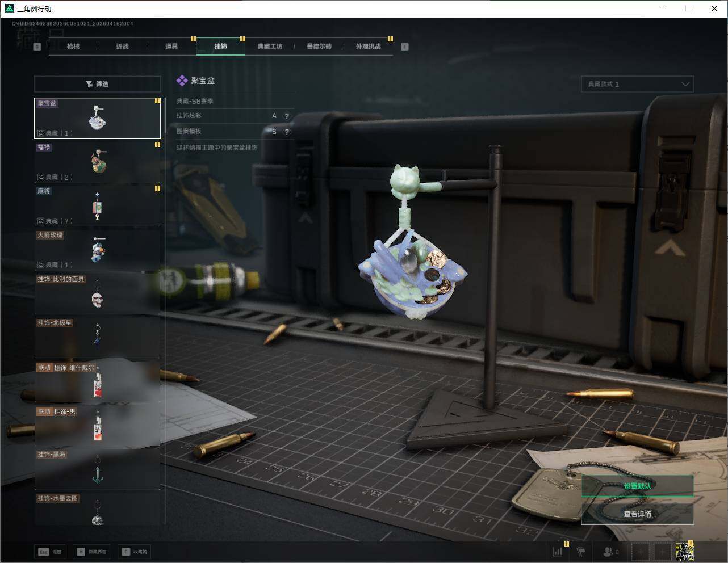The width and height of the screenshot is (728, 563).
Task: Click the collection icon on 麻将 item
Action: click(41, 221)
